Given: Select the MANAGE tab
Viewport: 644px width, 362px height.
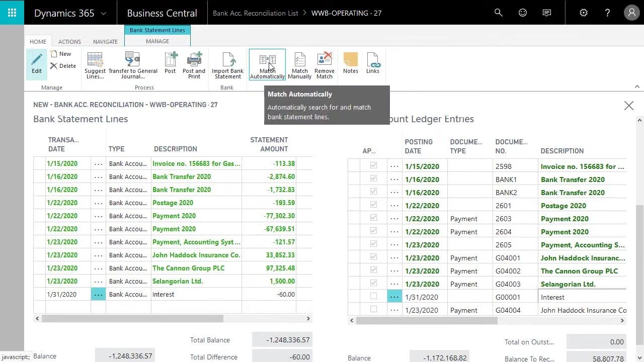Looking at the screenshot, I should click(x=157, y=41).
